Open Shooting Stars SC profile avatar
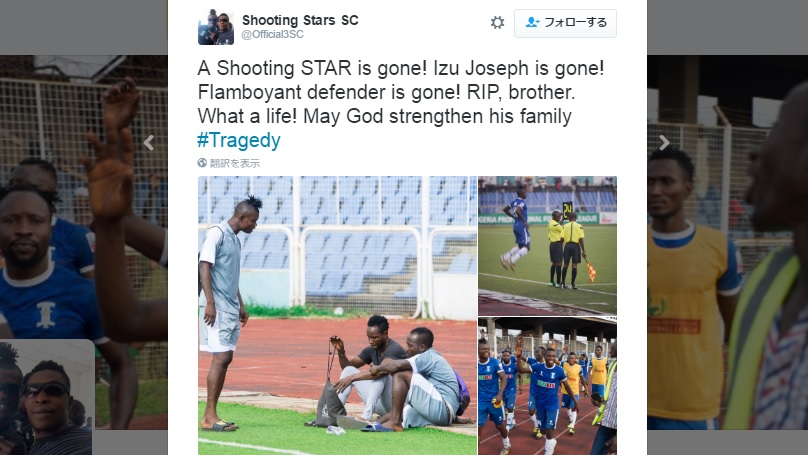 pos(216,27)
